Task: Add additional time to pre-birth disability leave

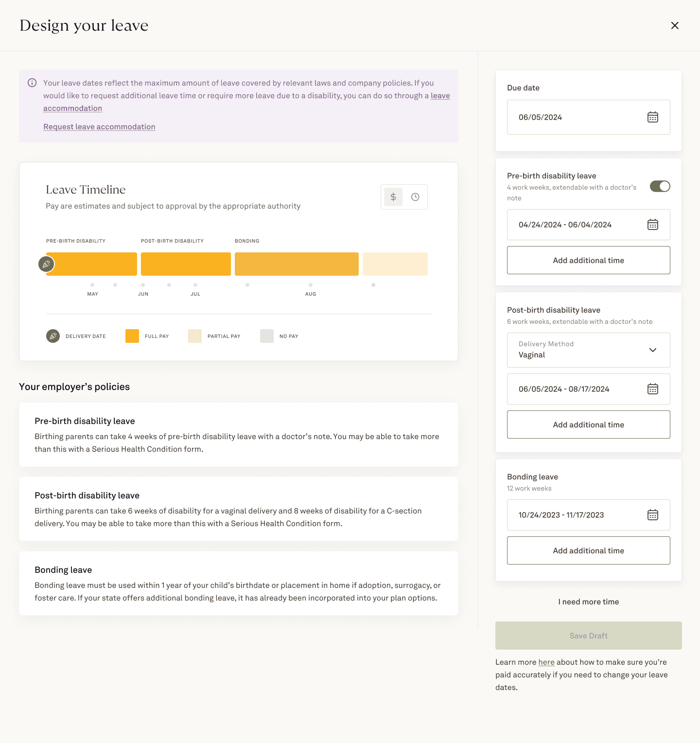Action: [588, 260]
